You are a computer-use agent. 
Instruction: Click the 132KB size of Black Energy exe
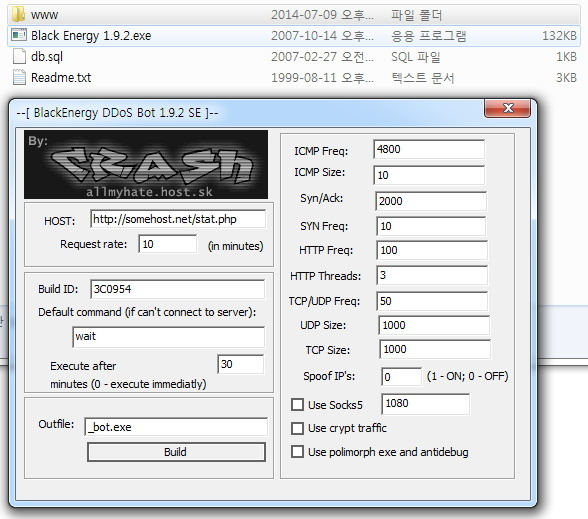pyautogui.click(x=559, y=36)
